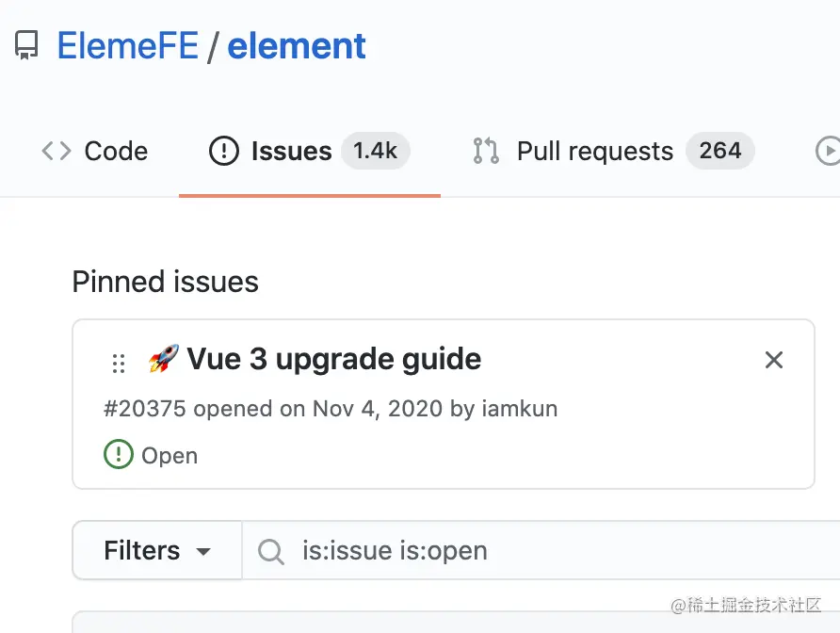
Task: Click the rocket emoji on pinned issue
Action: coord(164,359)
